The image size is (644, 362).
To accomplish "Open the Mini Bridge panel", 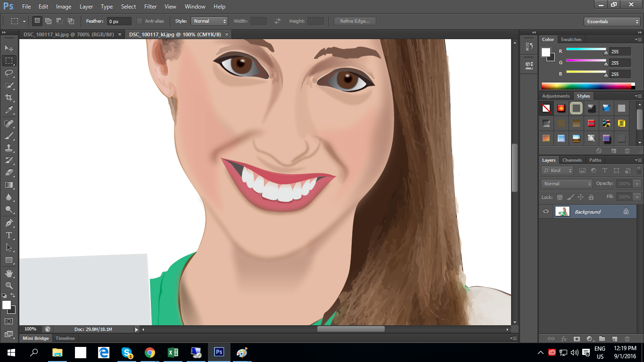I will click(x=35, y=338).
